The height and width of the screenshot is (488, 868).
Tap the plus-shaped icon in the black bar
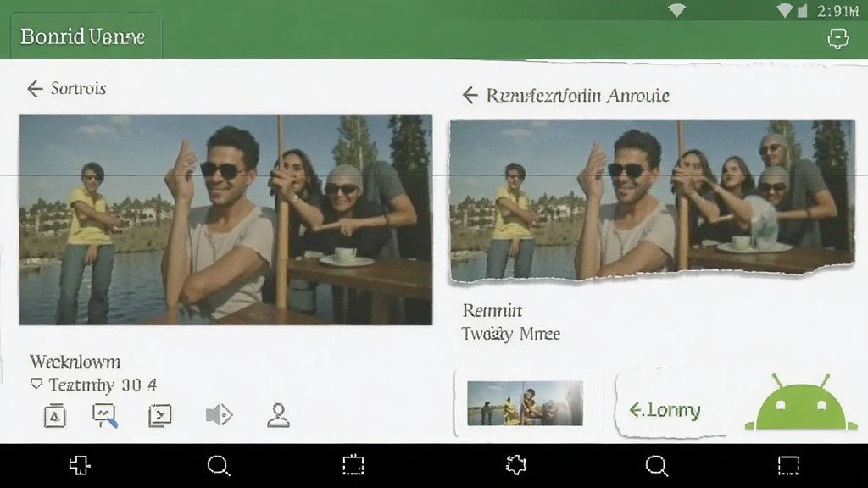[80, 465]
